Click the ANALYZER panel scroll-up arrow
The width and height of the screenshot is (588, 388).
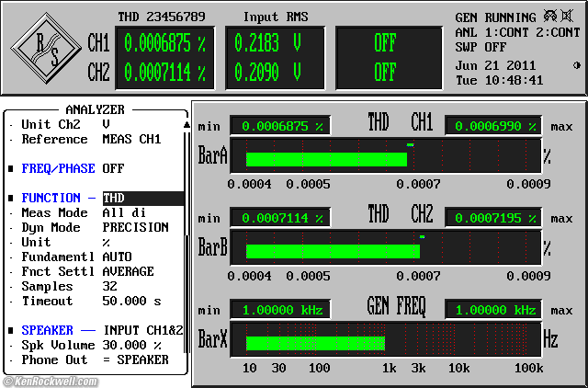click(187, 124)
